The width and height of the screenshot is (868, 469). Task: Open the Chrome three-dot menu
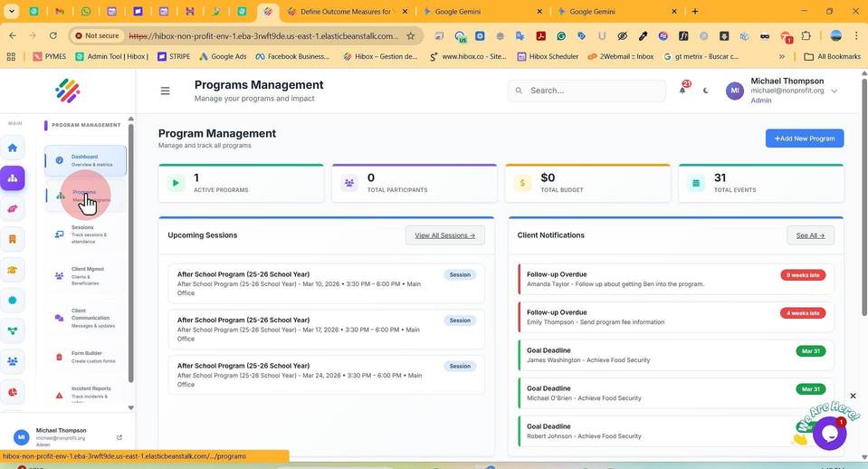click(x=856, y=36)
